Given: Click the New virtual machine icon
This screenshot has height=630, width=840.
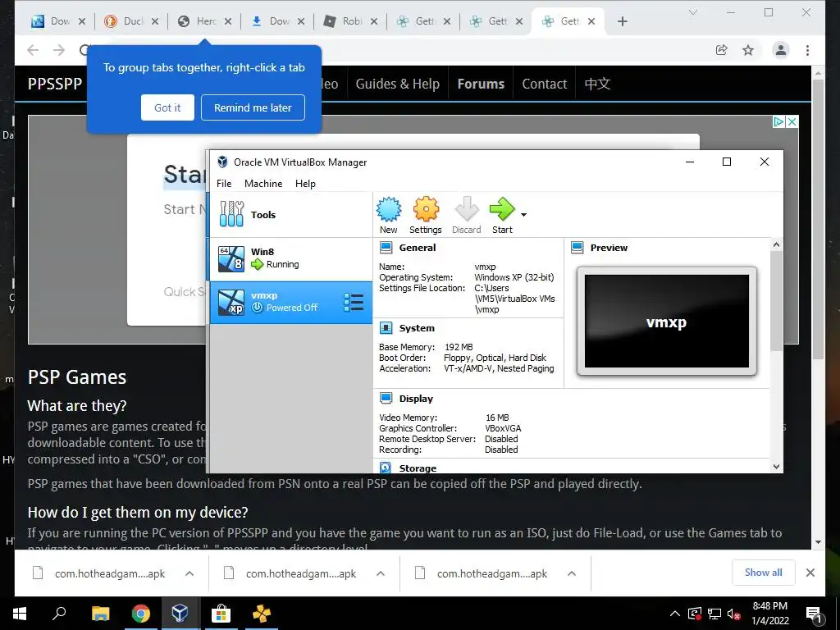Looking at the screenshot, I should tap(388, 215).
